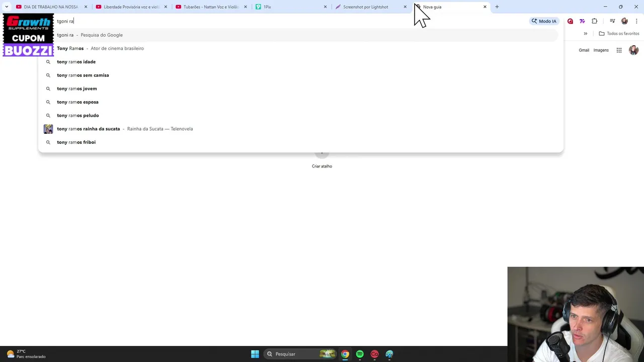Click into the address bar showing 'tgoni ra'
This screenshot has height=362, width=644.
292,21
